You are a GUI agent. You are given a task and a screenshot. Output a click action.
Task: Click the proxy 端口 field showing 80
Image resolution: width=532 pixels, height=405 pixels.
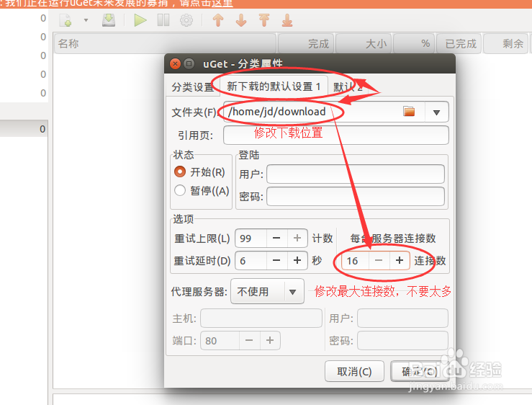[x=220, y=340]
